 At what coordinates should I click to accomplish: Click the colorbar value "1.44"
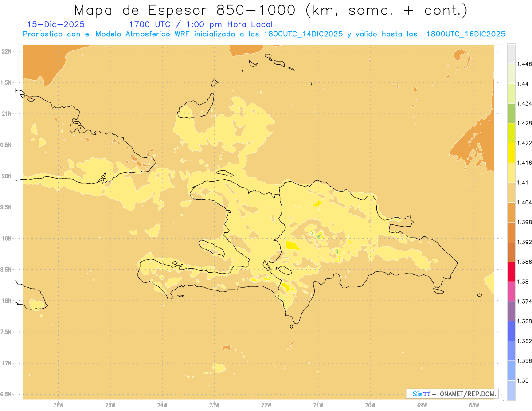click(522, 84)
